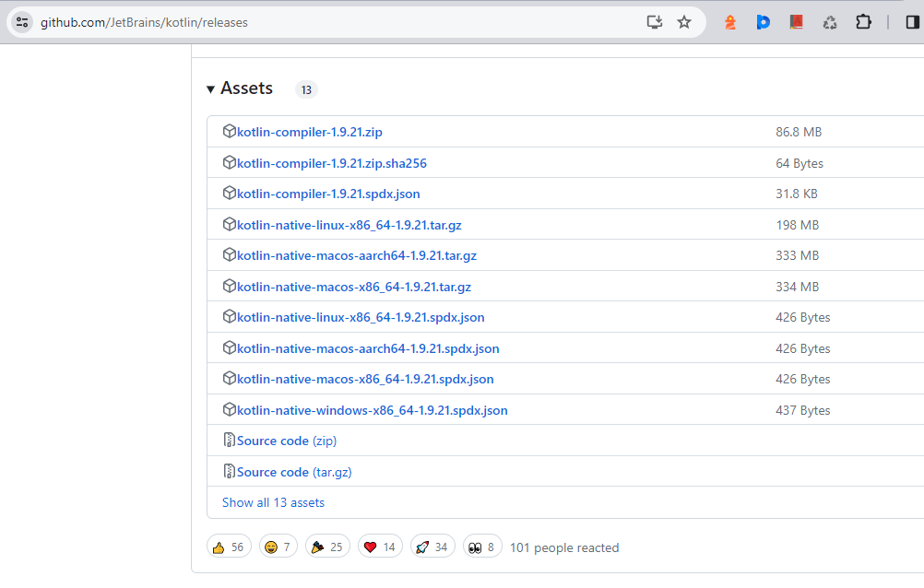This screenshot has height=588, width=924.
Task: Click the package icon beside kotlin-native-windows-x86_64-1.9.21.spdx.json
Action: click(x=230, y=410)
